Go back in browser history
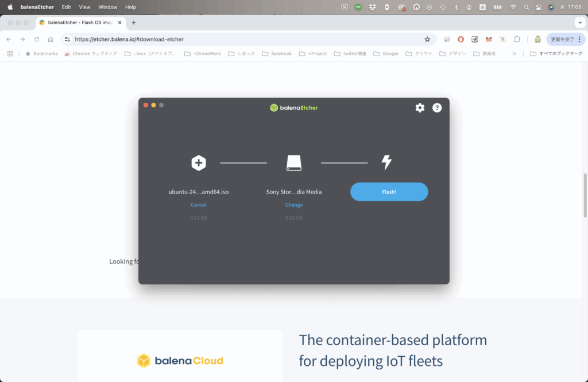Viewport: 588px width, 382px height. (9, 39)
